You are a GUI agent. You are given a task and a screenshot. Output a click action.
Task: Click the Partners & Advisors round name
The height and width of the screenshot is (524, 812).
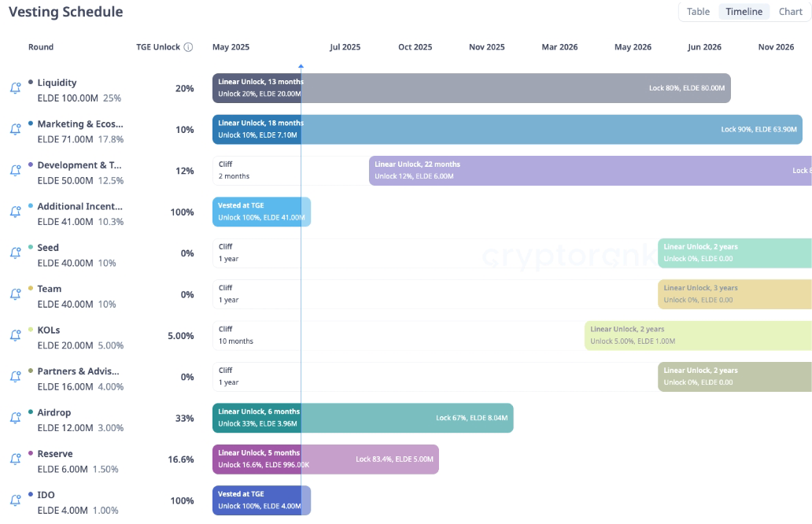coord(78,371)
